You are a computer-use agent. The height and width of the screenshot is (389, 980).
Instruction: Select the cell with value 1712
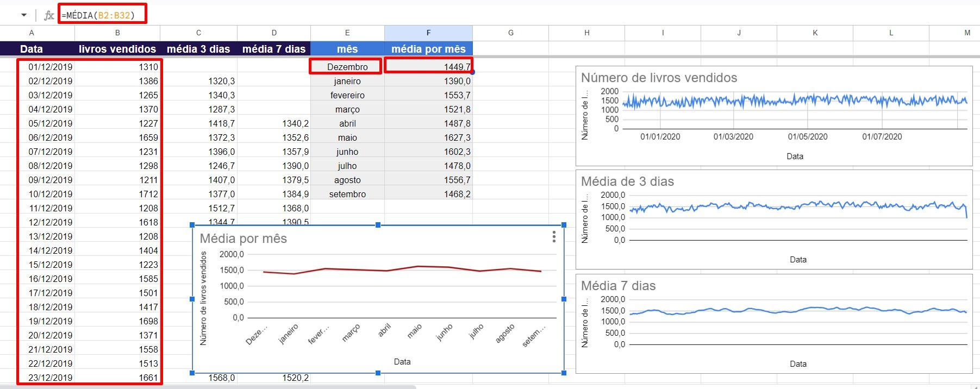[x=117, y=194]
